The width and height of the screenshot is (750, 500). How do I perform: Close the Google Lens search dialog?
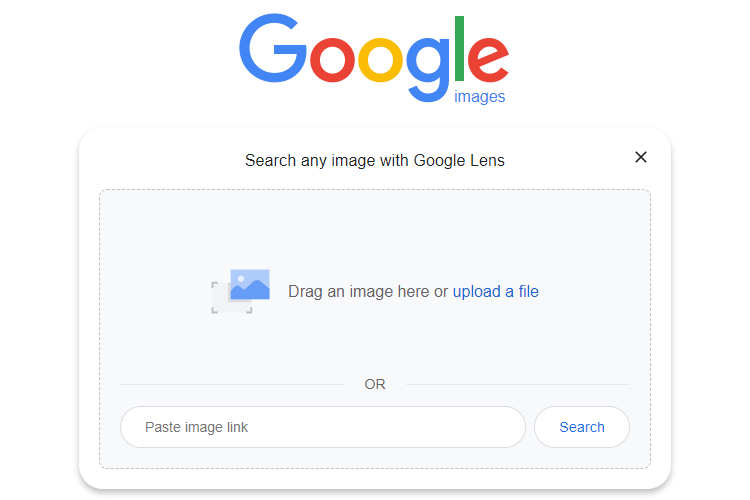[640, 157]
